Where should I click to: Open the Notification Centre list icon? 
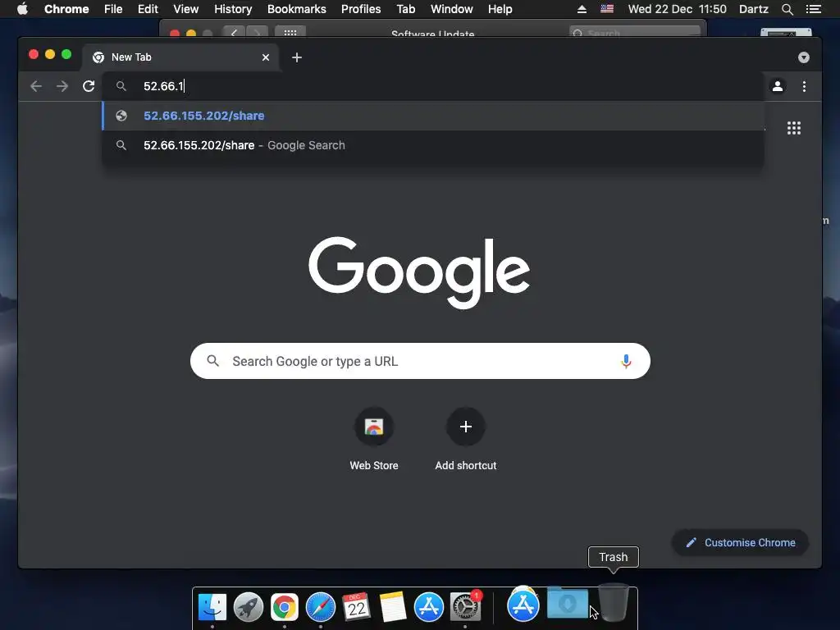click(x=813, y=9)
